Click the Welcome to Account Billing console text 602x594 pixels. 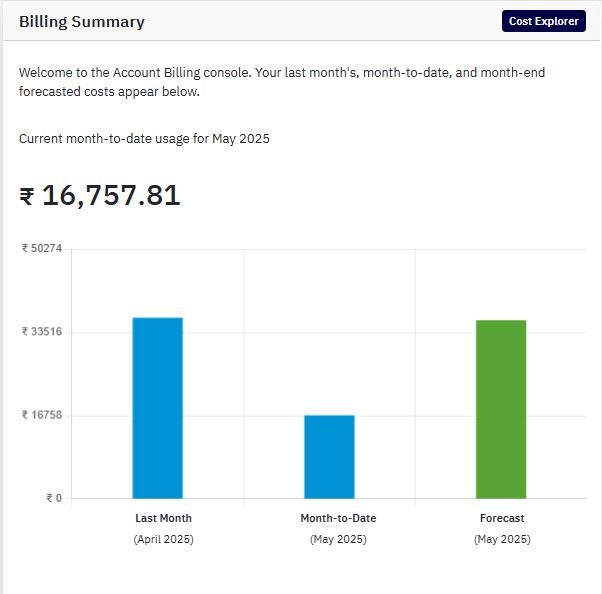[x=282, y=73]
